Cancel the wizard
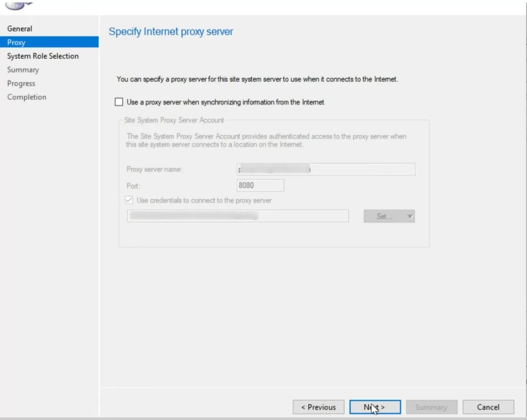527x420 pixels. coord(488,407)
